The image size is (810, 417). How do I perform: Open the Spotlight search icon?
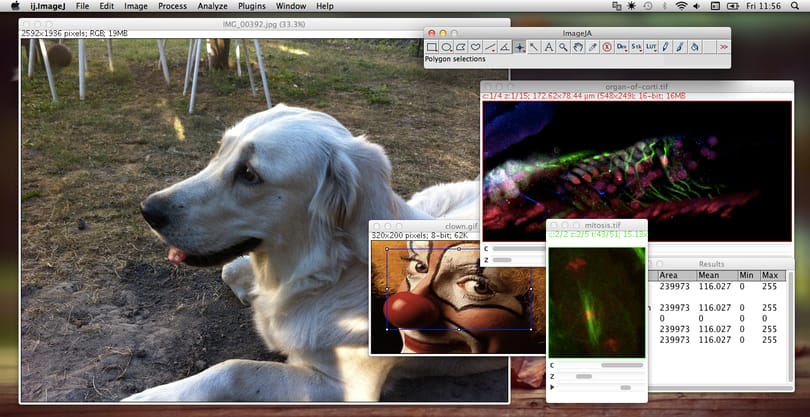795,6
